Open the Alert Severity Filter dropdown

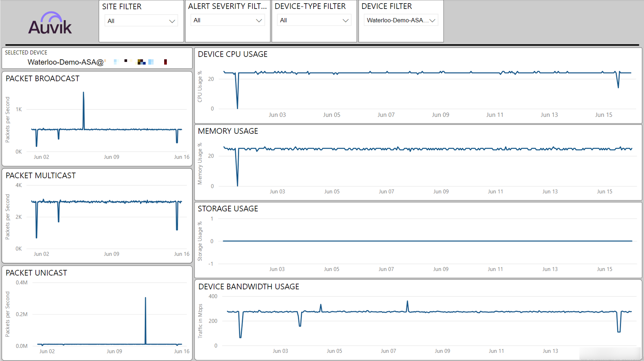pyautogui.click(x=228, y=20)
